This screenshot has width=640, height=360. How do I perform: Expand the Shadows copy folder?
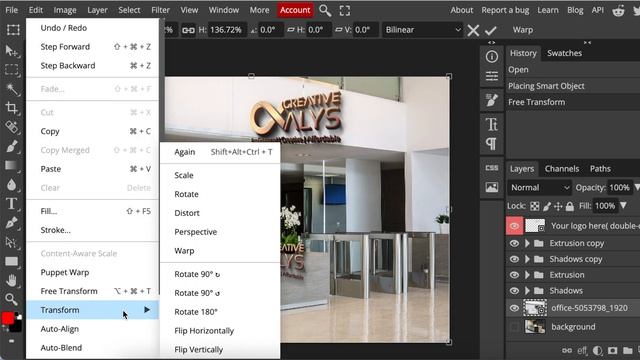tap(527, 259)
